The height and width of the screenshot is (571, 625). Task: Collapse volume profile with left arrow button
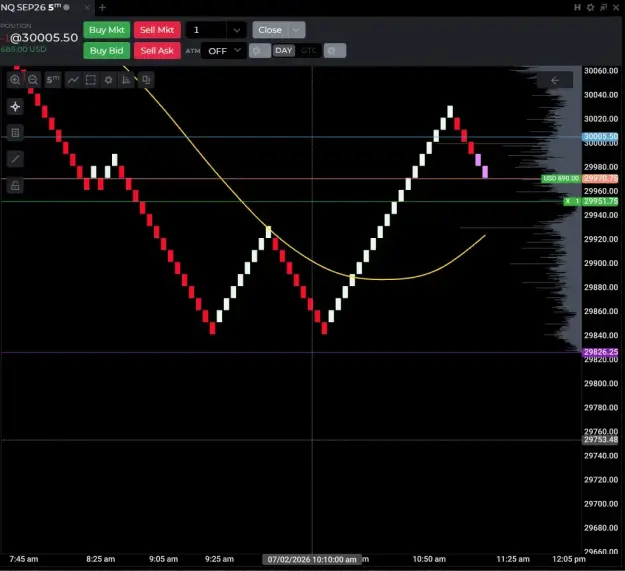pyautogui.click(x=555, y=80)
